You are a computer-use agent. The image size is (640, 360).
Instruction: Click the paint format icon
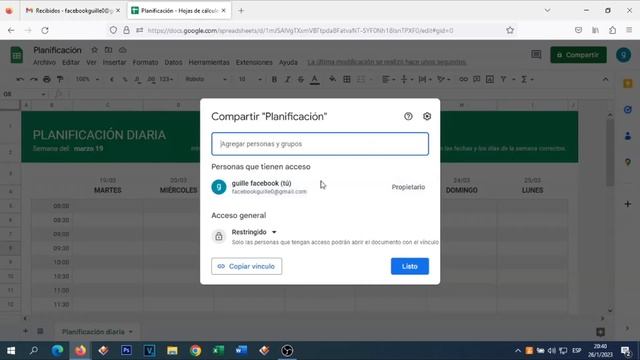pyautogui.click(x=60, y=79)
